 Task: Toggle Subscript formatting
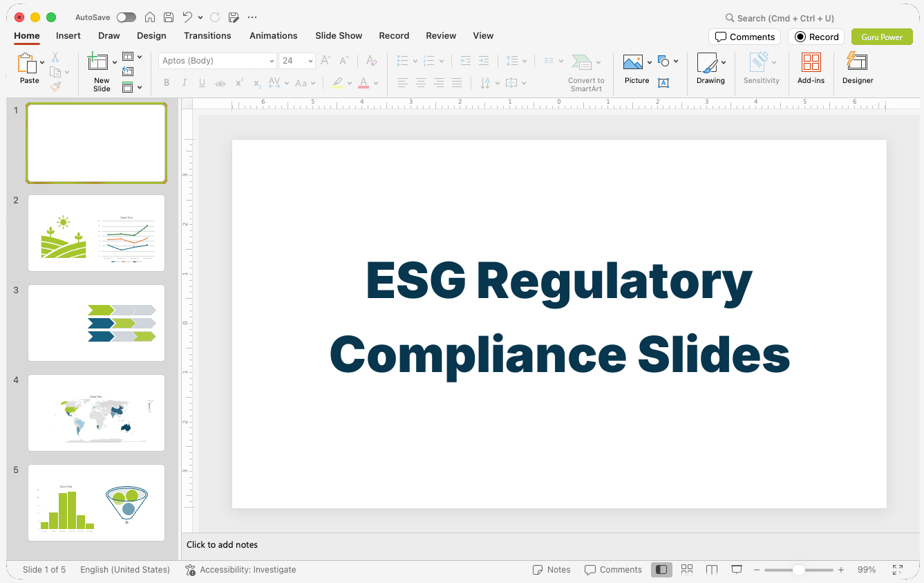pyautogui.click(x=257, y=83)
